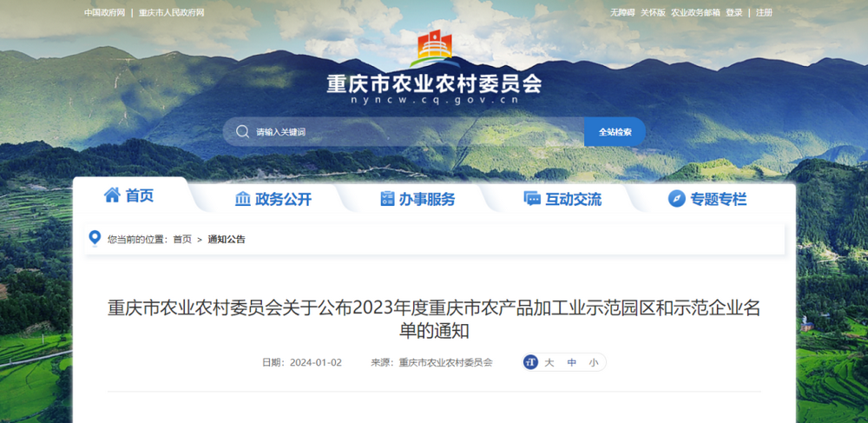Open the 农业政务邮箱 link

click(695, 13)
